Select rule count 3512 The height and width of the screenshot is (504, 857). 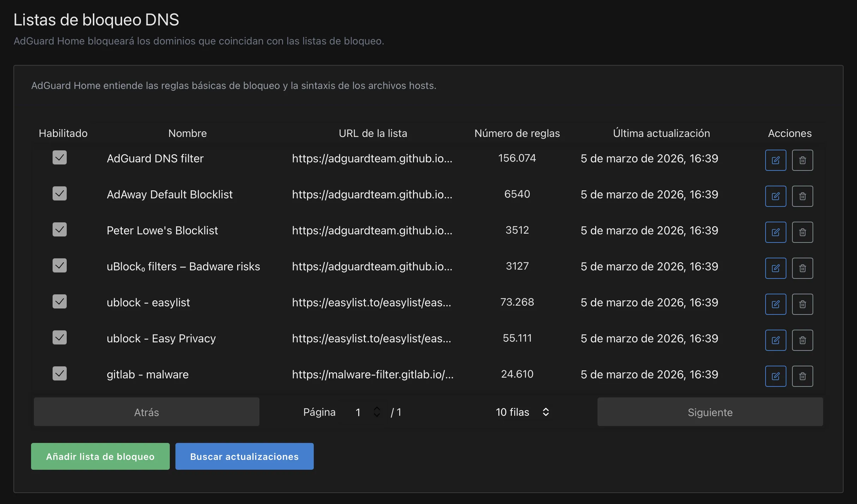[x=517, y=230]
